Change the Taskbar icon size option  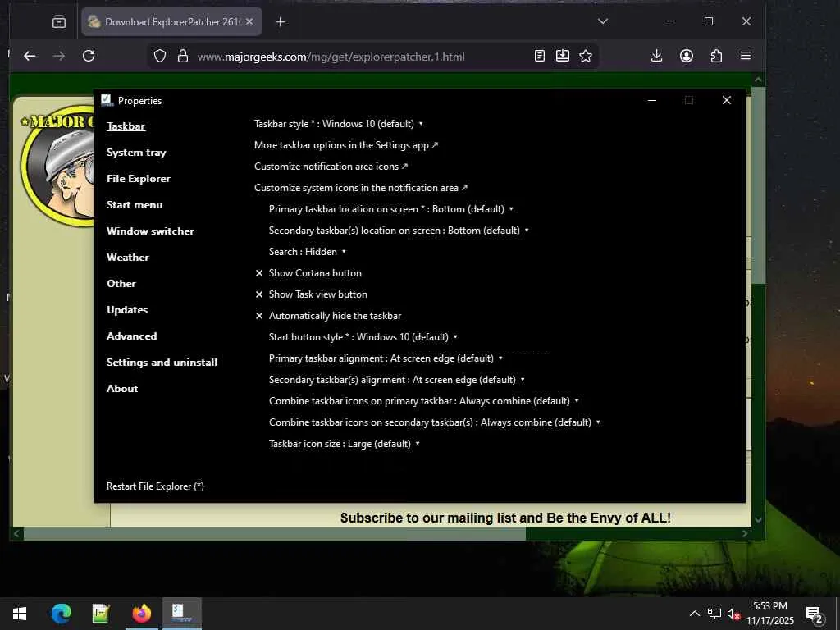tap(345, 444)
